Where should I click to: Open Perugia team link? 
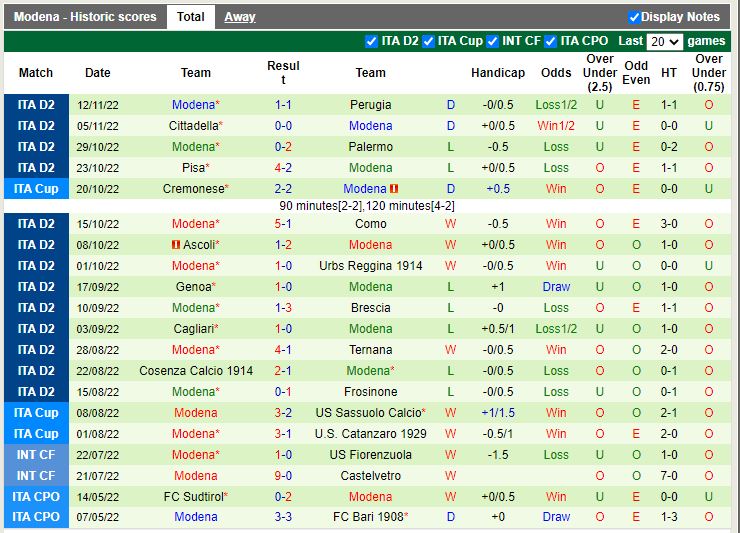[370, 105]
